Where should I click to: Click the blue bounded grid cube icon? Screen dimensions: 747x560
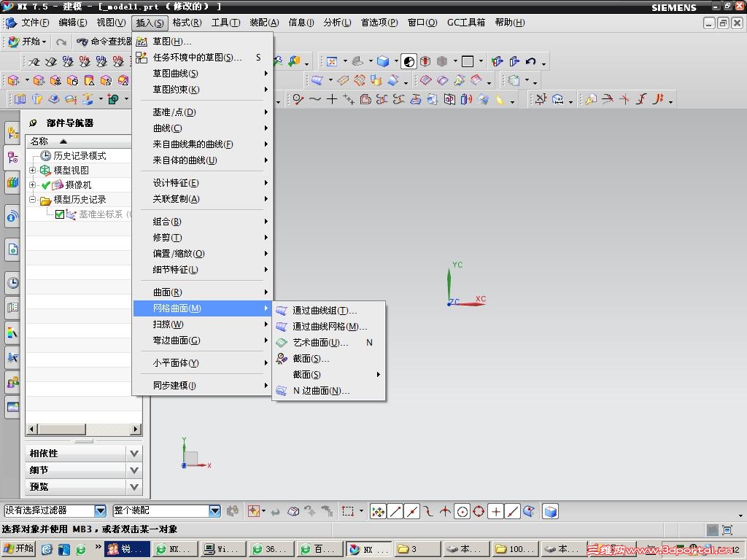click(x=550, y=511)
